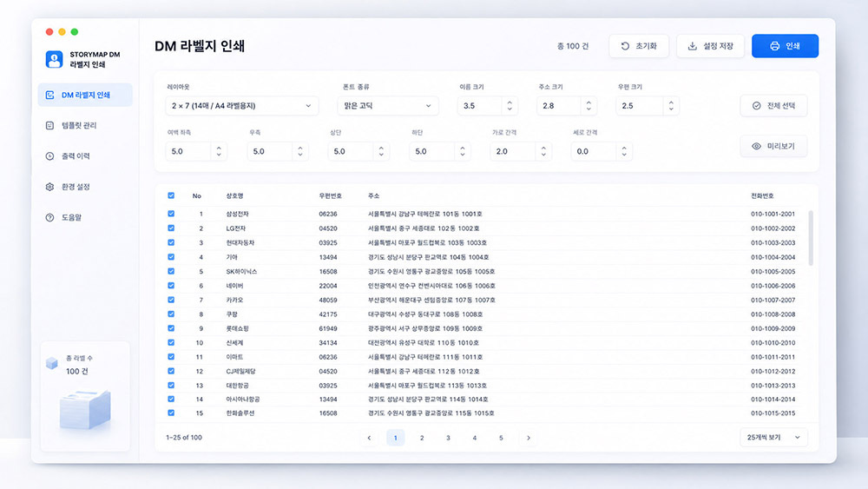Uncheck the 쿠팡 row checkbox
This screenshot has height=489, width=868.
171,314
